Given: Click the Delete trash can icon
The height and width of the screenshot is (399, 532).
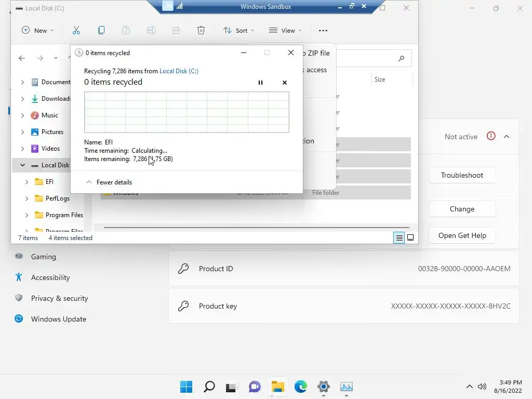Looking at the screenshot, I should point(201,30).
